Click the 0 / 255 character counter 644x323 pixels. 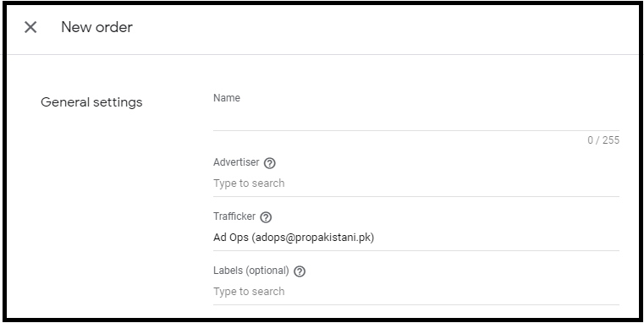click(x=603, y=140)
